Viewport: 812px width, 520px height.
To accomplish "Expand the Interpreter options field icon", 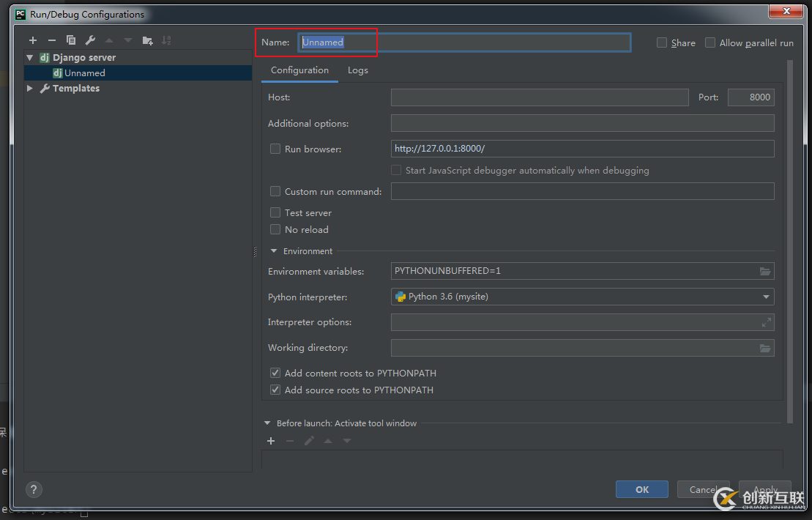I will point(766,322).
